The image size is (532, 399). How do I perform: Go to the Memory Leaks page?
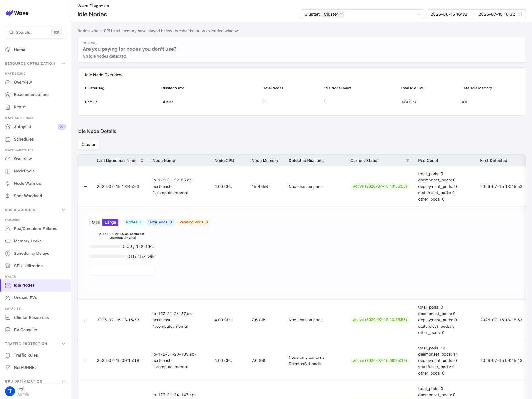28,241
